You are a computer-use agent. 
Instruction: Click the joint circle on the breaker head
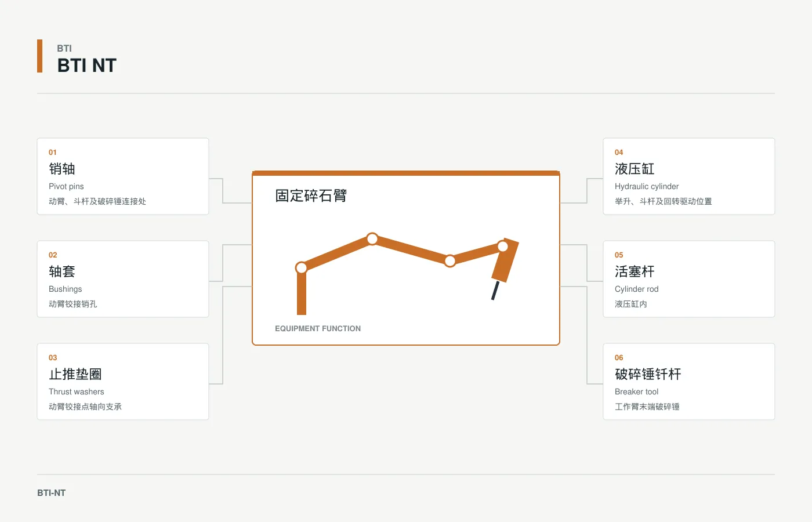503,246
